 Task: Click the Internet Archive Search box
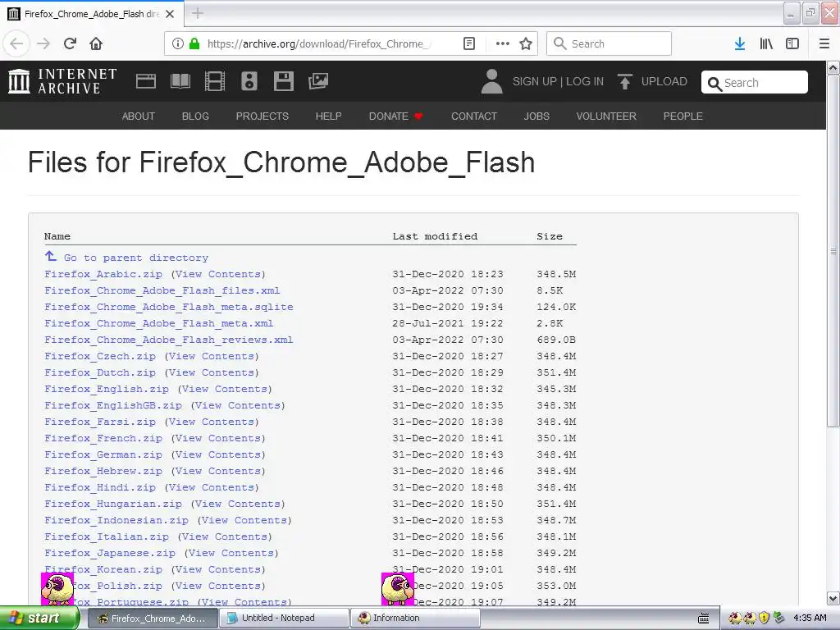pyautogui.click(x=755, y=83)
